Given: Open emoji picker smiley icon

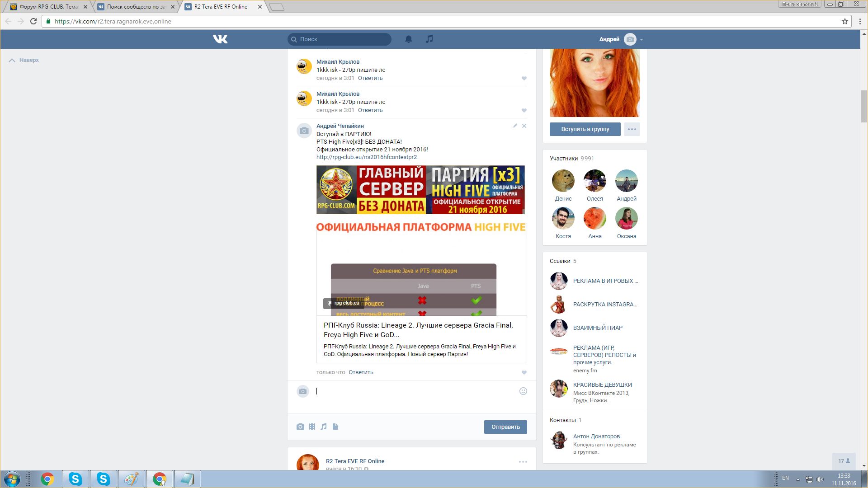Looking at the screenshot, I should 523,391.
